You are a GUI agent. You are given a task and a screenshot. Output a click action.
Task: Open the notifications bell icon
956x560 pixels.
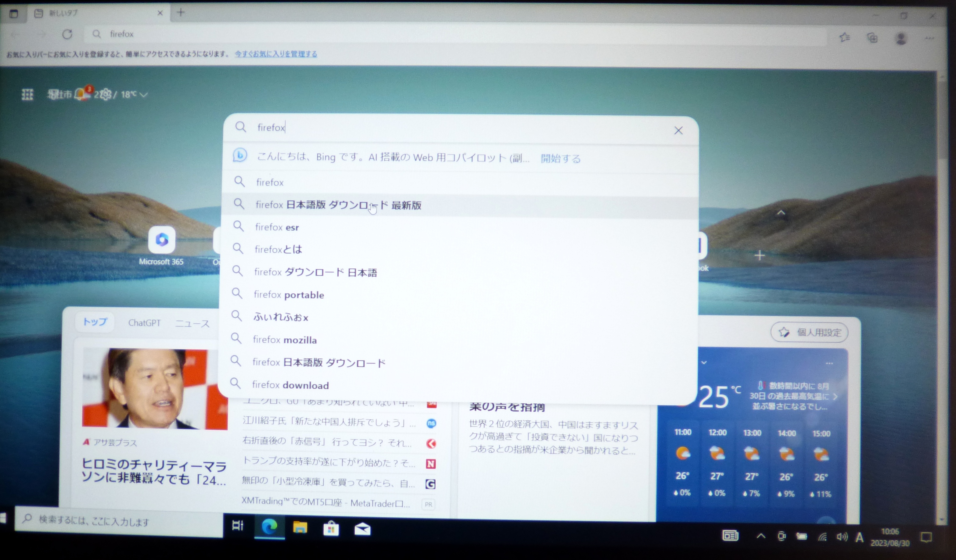pos(80,93)
